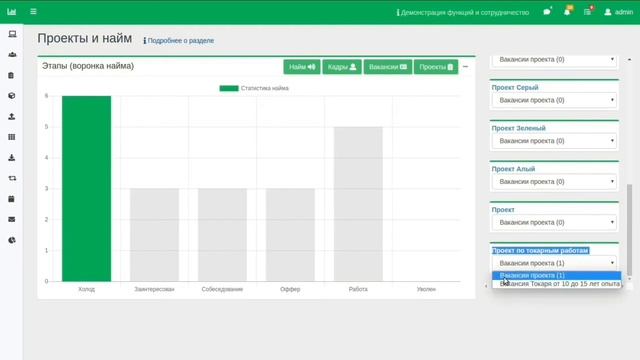
Task: Open the retweet arrows icon in sidebar
Action: coord(12,178)
